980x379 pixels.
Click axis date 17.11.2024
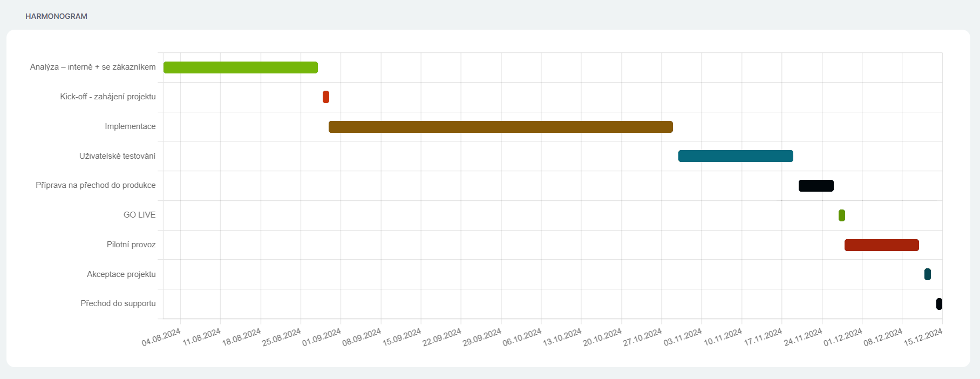click(763, 337)
